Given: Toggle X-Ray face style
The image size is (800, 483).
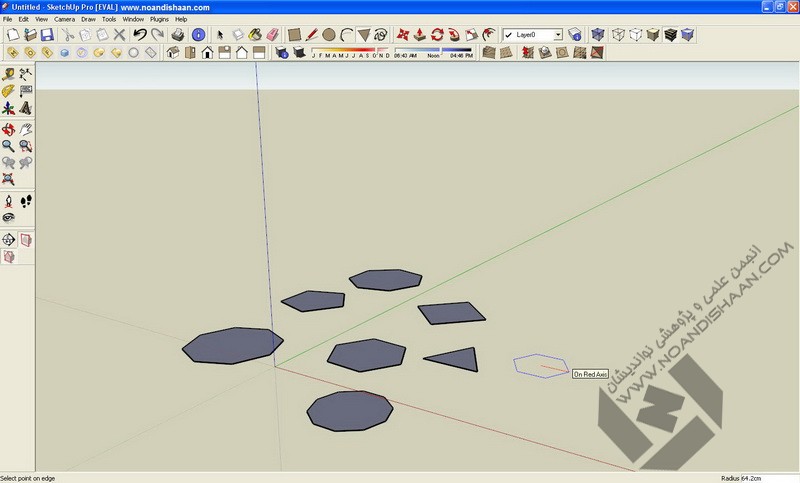Looking at the screenshot, I should [598, 34].
